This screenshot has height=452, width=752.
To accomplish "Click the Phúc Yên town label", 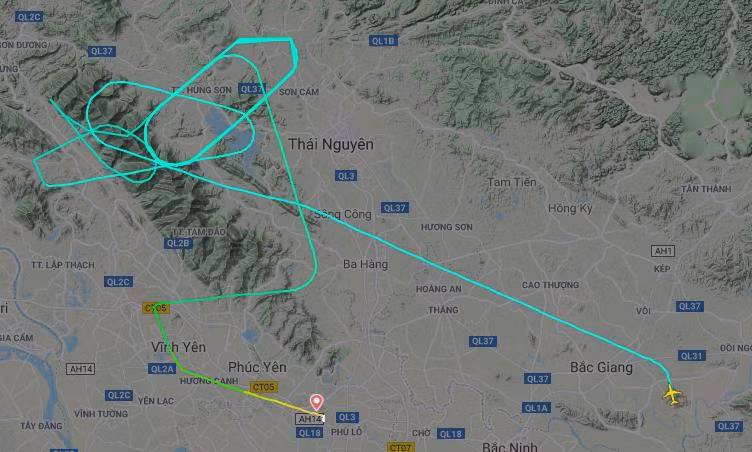I will click(x=257, y=368).
